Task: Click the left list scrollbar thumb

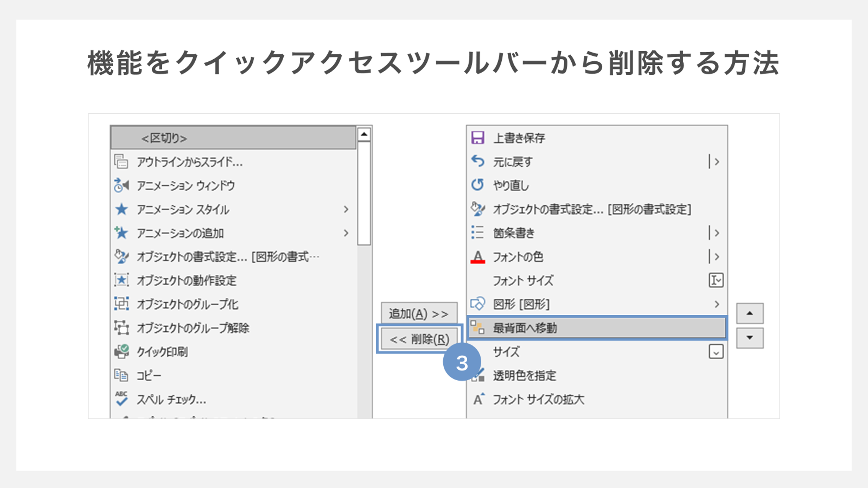Action: point(364,193)
